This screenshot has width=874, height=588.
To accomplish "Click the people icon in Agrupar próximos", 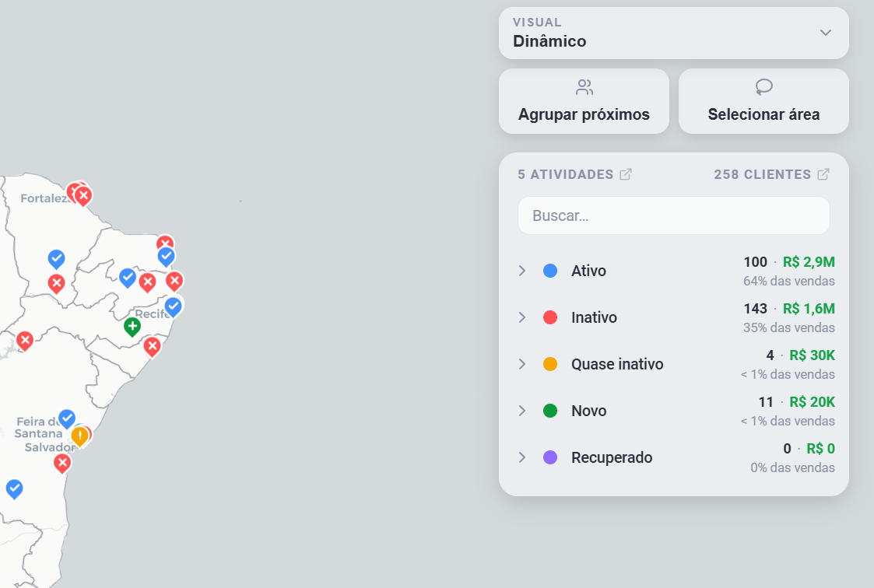I will click(584, 87).
